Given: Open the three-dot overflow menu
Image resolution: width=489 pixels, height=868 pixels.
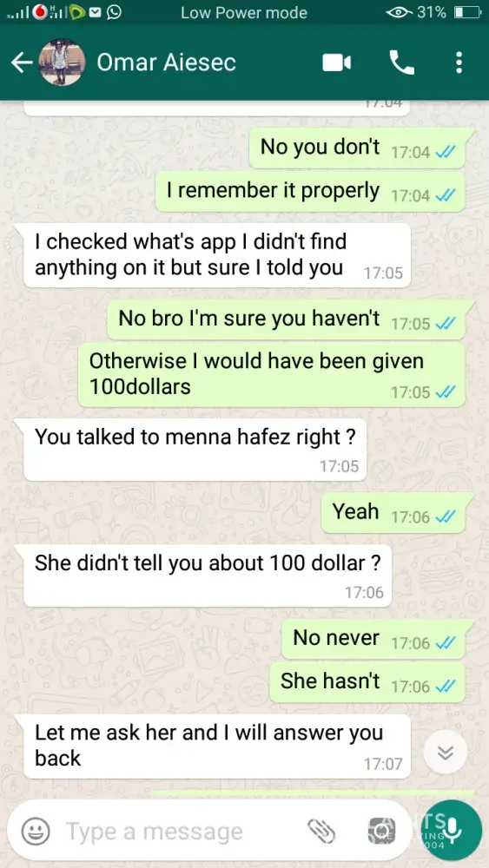Looking at the screenshot, I should (459, 62).
